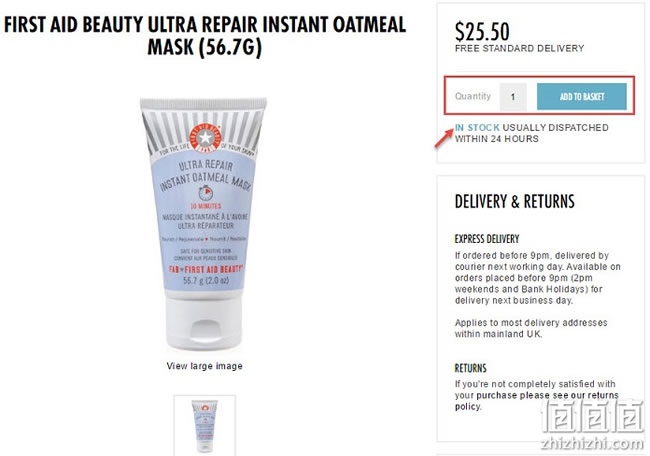Screen dimensions: 650x456
Task: Click the Delivery & Returns heading
Action: (514, 201)
